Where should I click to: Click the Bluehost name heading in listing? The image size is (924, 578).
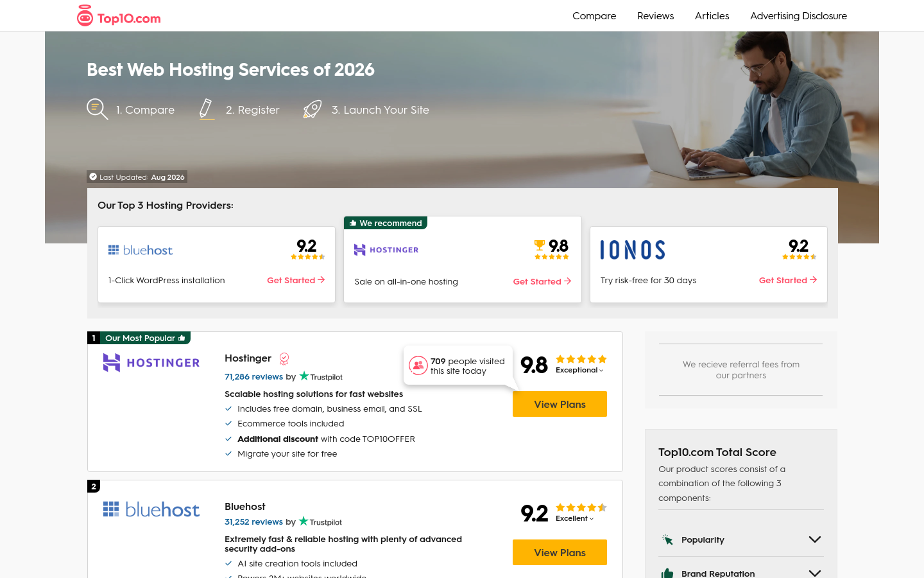point(244,507)
